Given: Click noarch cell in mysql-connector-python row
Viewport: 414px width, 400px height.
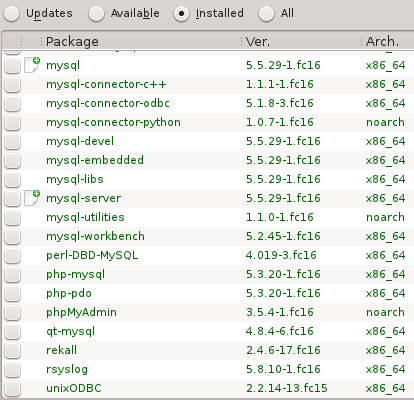Looking at the screenshot, I should click(x=385, y=122).
